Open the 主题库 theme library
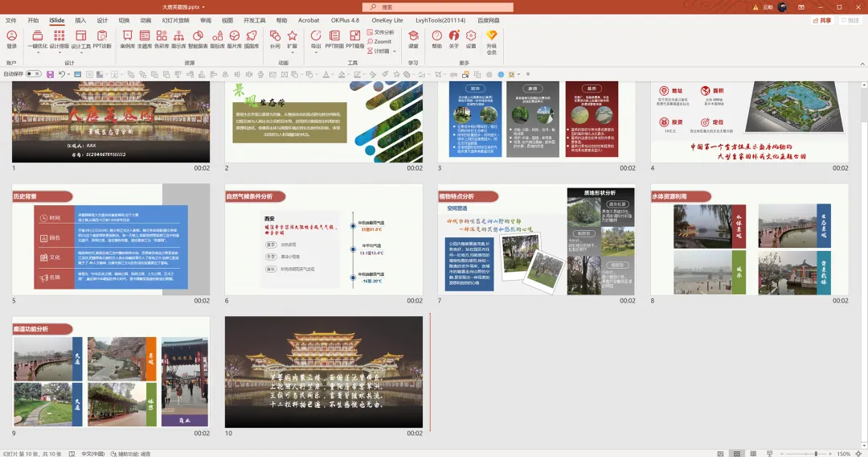Image resolution: width=868 pixels, height=457 pixels. coord(145,39)
